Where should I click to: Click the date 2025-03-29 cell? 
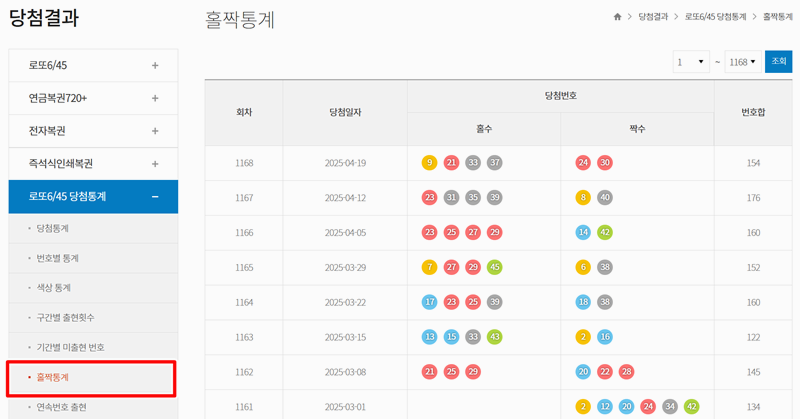coord(345,267)
